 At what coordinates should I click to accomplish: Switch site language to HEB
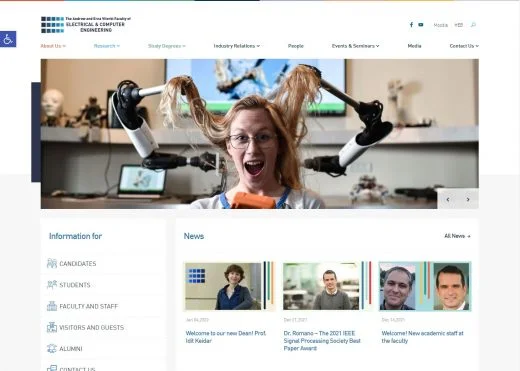(459, 25)
